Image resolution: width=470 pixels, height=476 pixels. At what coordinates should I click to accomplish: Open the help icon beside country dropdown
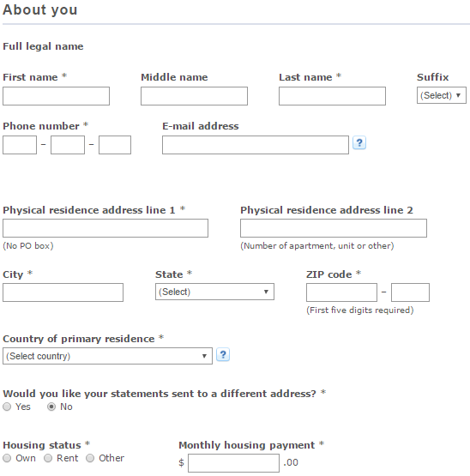click(x=223, y=354)
